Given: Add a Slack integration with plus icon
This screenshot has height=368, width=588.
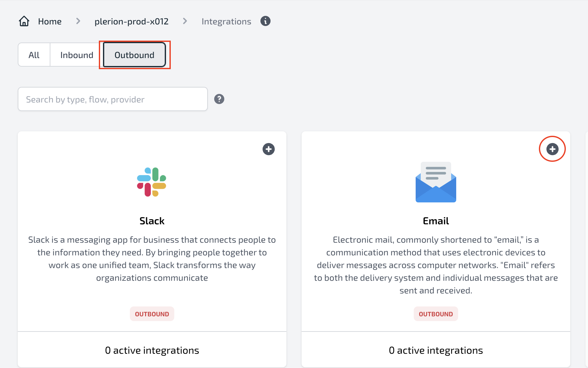Looking at the screenshot, I should point(269,149).
